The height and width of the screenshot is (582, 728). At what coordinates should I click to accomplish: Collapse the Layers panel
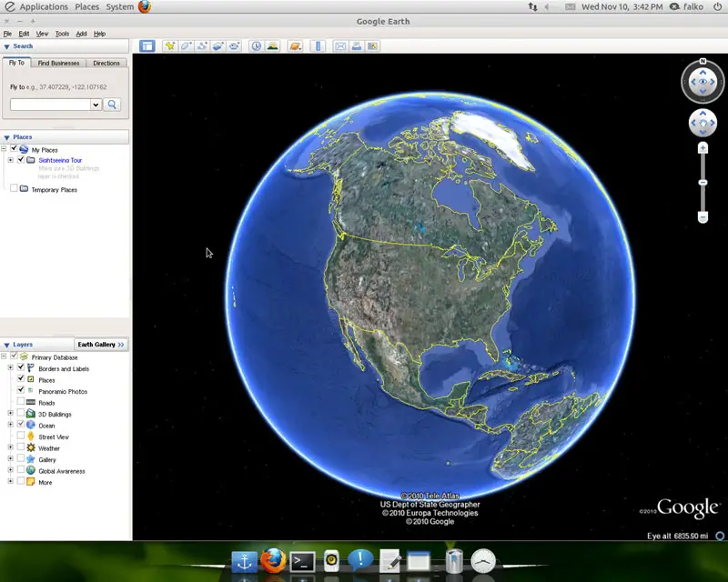click(6, 345)
